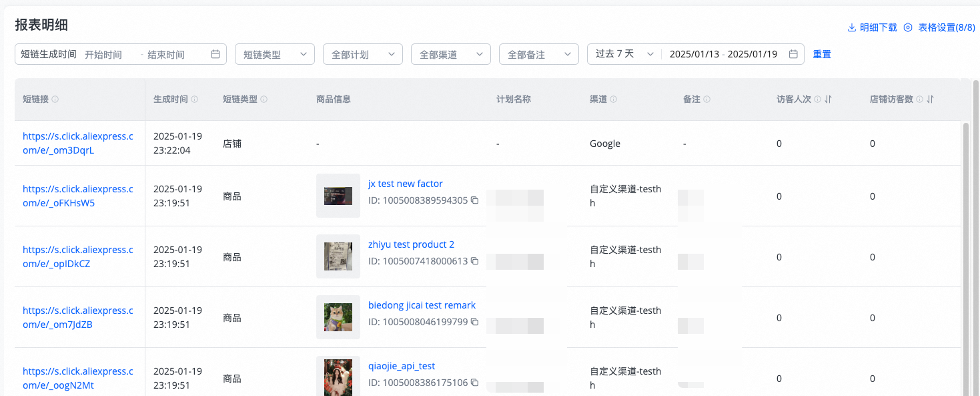Viewport: 980px width, 396px height.
Task: Click copy icon next to ID 1005008046199799
Action: click(x=474, y=321)
